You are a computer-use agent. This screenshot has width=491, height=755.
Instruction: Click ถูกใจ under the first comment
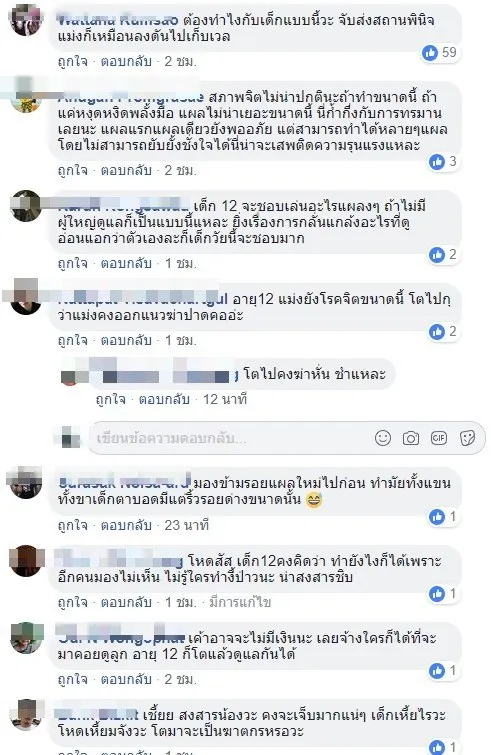[x=73, y=62]
